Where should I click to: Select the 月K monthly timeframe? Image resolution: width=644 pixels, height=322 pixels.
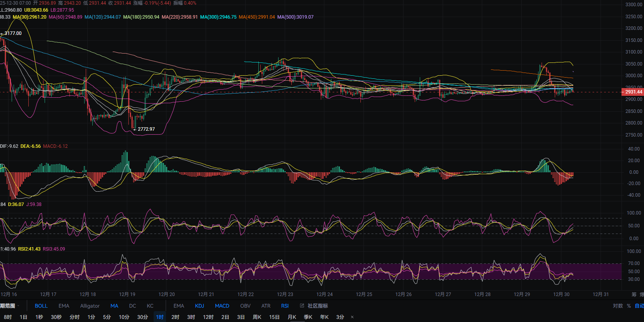(x=292, y=317)
